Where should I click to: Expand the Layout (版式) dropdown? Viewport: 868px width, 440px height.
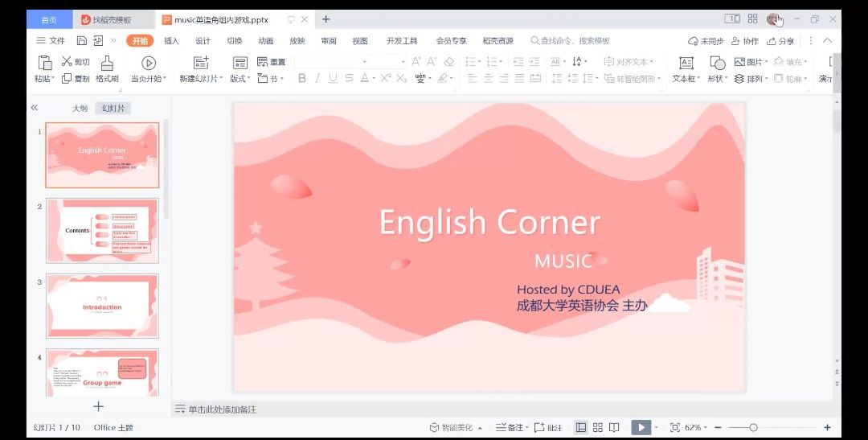[240, 79]
